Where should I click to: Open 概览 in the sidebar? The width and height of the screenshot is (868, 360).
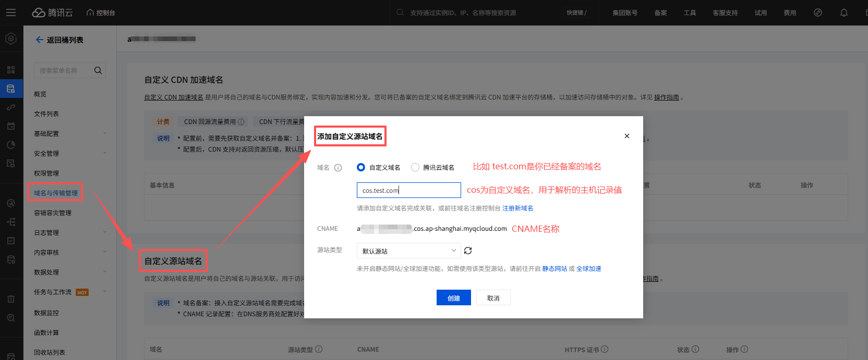40,94
